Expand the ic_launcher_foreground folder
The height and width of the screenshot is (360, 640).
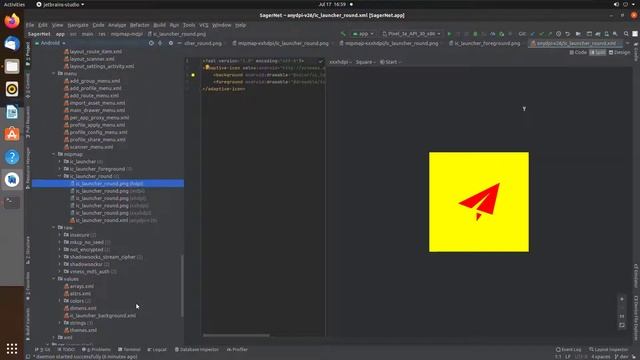click(x=60, y=169)
